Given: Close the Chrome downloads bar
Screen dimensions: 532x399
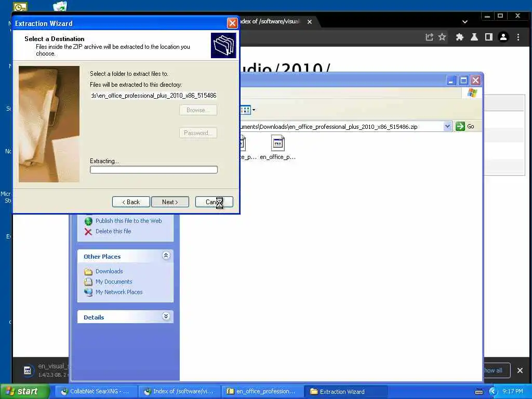Looking at the screenshot, I should point(520,370).
